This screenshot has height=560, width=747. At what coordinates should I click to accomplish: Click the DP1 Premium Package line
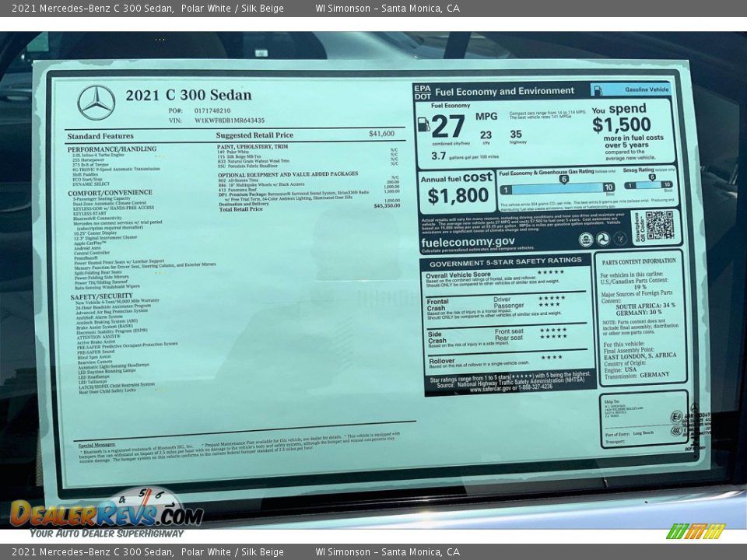294,196
